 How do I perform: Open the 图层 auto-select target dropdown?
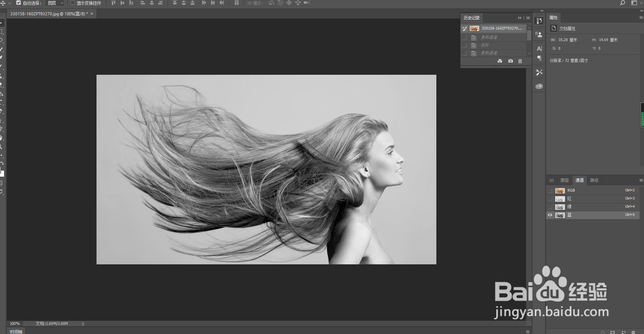[x=55, y=3]
